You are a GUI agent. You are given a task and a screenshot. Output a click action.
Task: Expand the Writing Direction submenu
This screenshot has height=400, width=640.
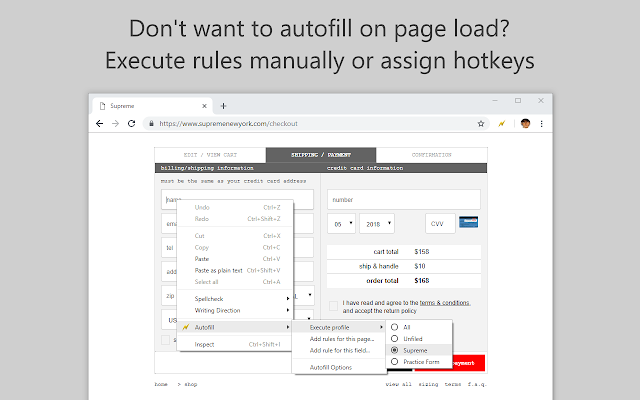pyautogui.click(x=235, y=310)
